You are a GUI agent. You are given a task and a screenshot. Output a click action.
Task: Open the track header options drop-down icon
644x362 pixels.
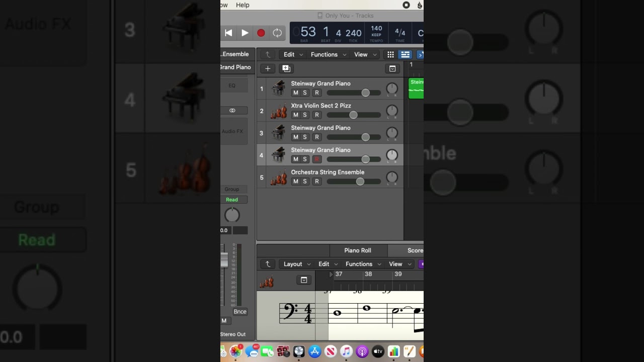click(392, 68)
